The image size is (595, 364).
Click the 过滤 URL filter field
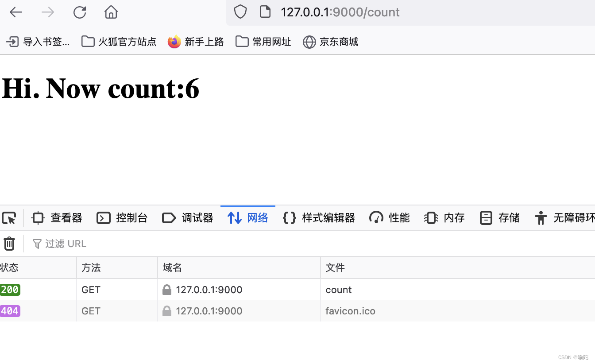[x=310, y=244]
